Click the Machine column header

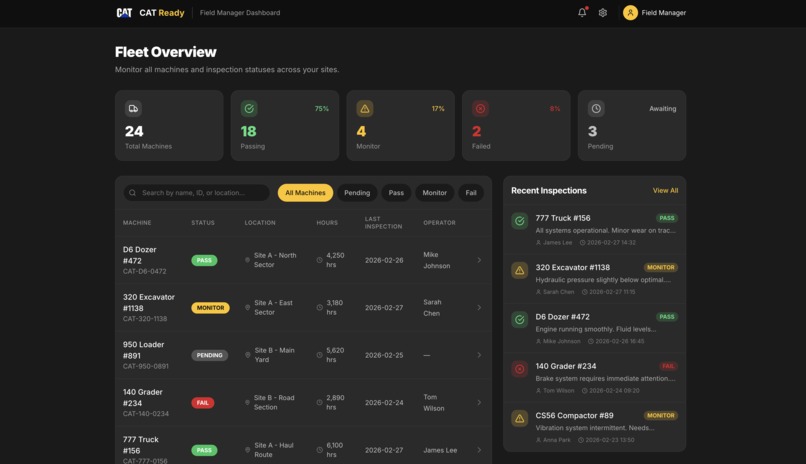click(x=137, y=222)
